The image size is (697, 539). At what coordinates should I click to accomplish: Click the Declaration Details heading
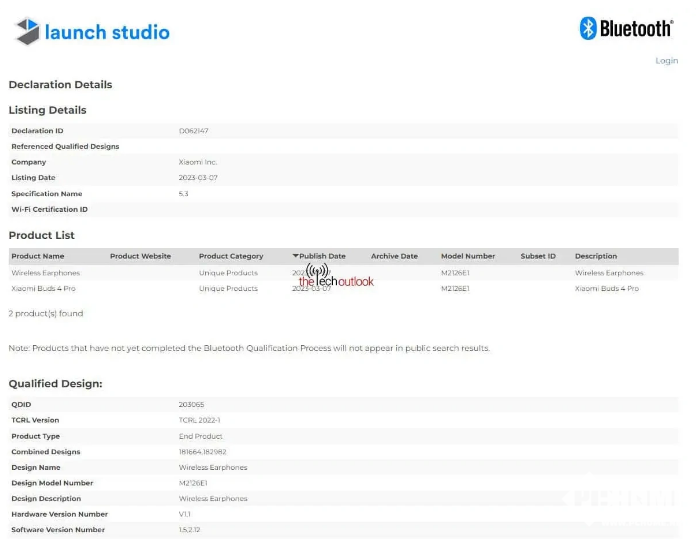[x=60, y=84]
